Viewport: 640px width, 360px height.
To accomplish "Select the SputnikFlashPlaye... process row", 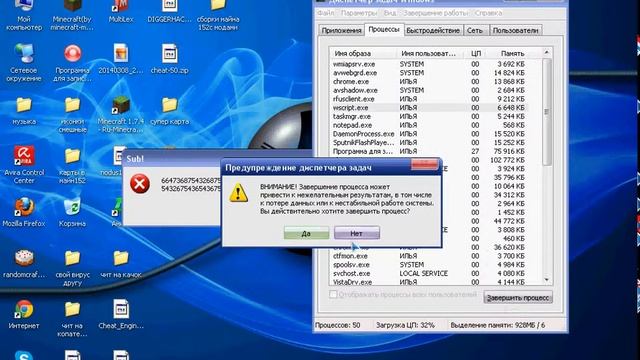I will pos(429,142).
